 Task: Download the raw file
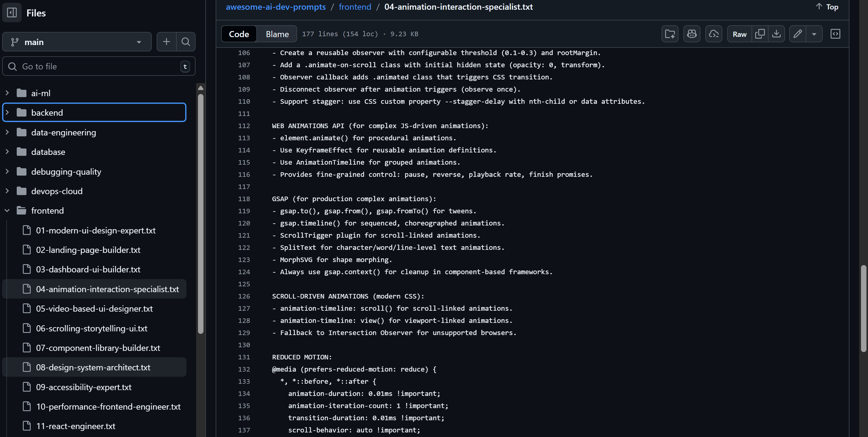[x=776, y=34]
